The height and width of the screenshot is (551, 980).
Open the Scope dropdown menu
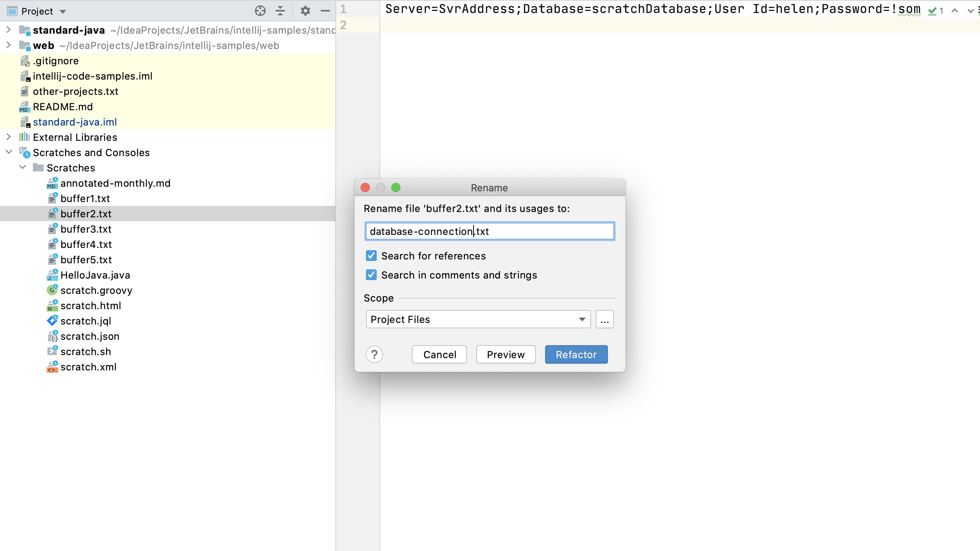click(478, 320)
